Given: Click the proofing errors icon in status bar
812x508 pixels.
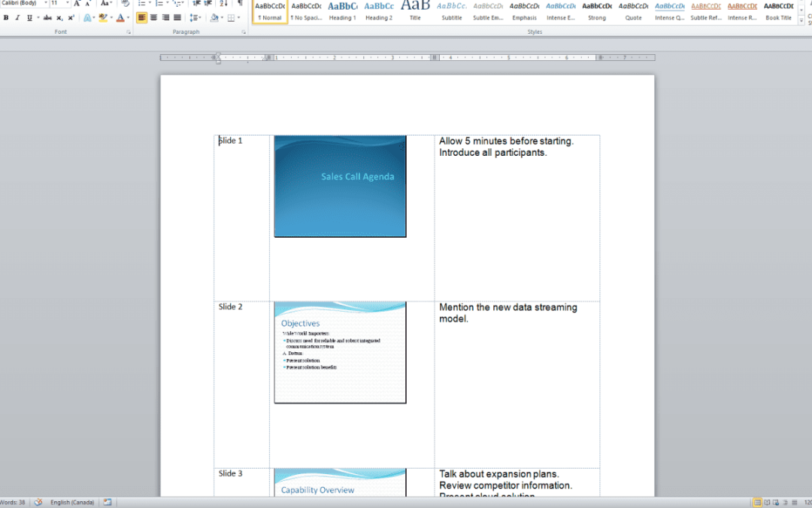Looking at the screenshot, I should (38, 502).
